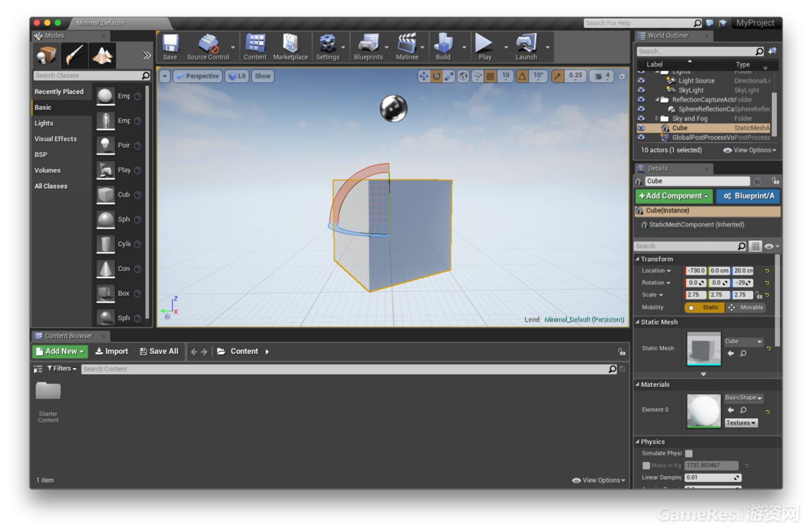Toggle the Details panel lock icon
812x531 pixels.
[x=775, y=181]
